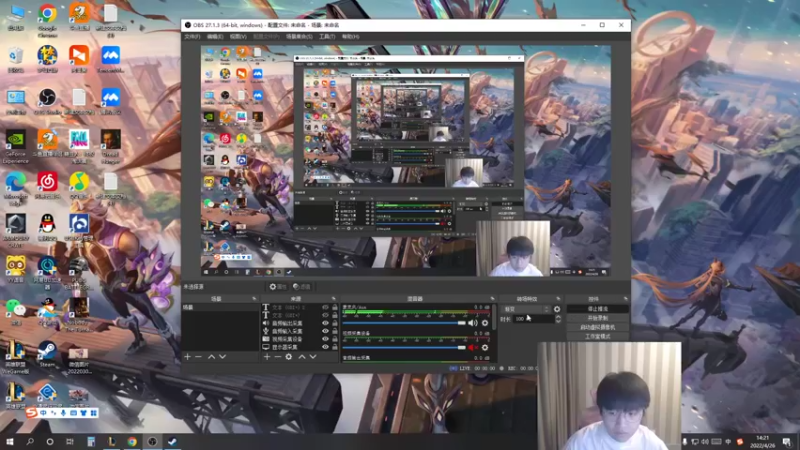Add a new source with the plus icon

click(267, 357)
